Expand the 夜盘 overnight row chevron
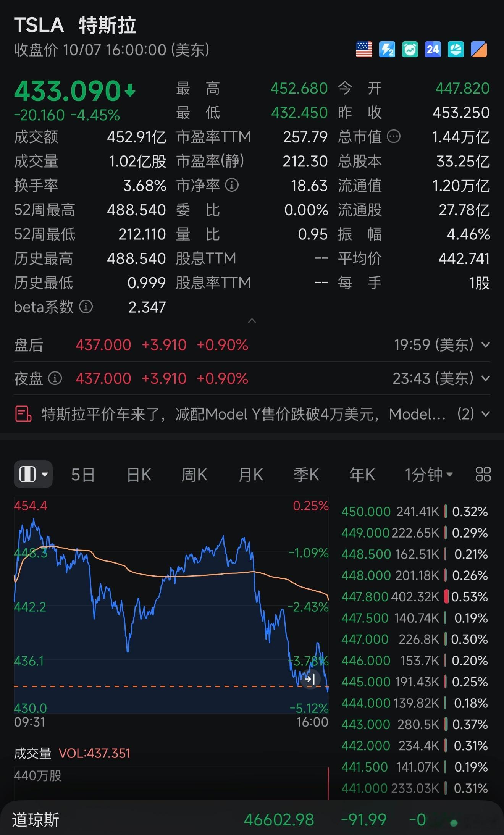This screenshot has width=504, height=835. 486,378
